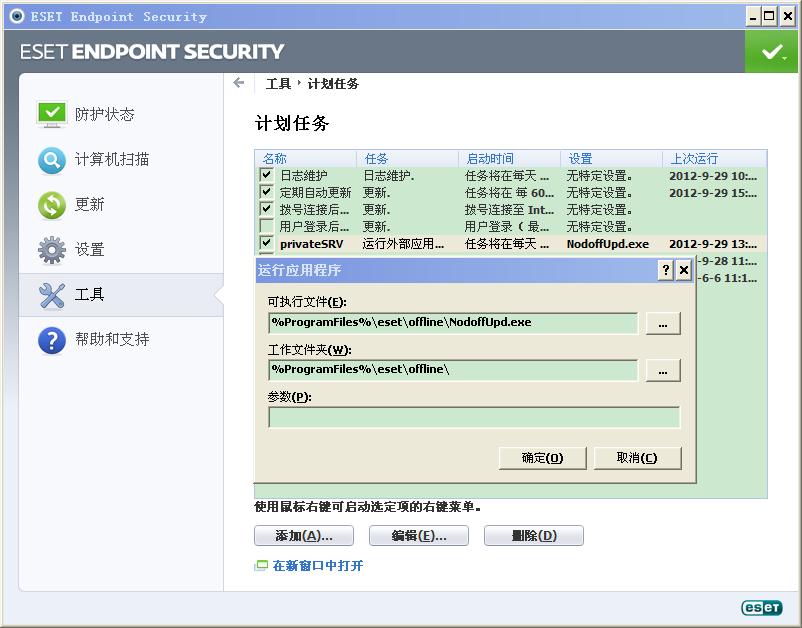Image resolution: width=802 pixels, height=628 pixels.
Task: Click the 工具 wrench icon
Action: click(x=52, y=295)
